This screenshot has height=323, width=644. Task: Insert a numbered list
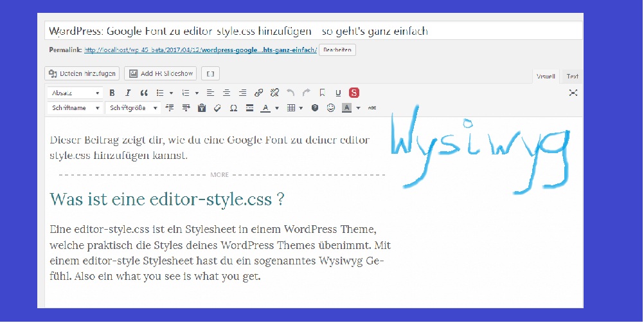186,93
